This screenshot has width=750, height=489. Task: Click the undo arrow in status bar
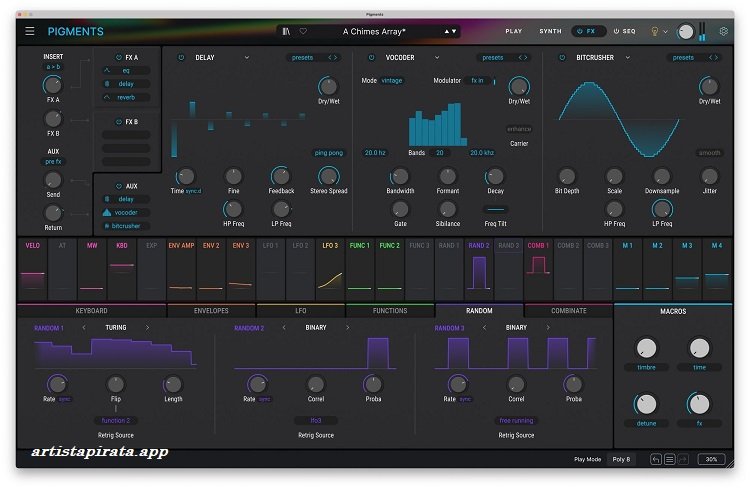(656, 459)
